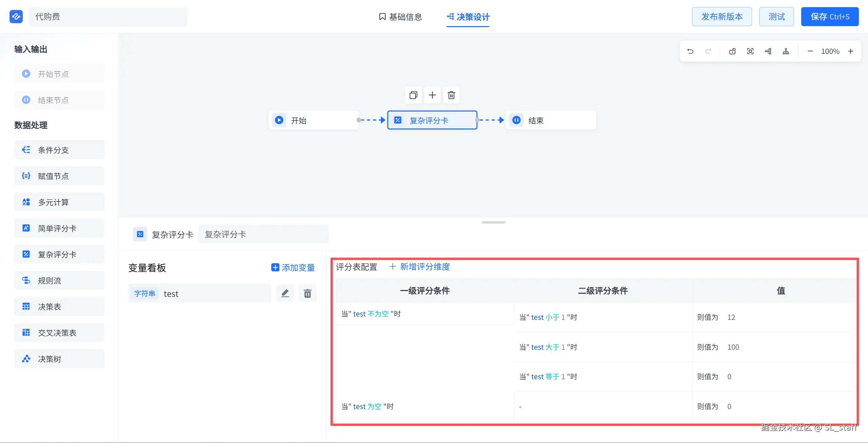The width and height of the screenshot is (868, 443).
Task: Choose 决策表 in the sidebar
Action: [x=59, y=306]
